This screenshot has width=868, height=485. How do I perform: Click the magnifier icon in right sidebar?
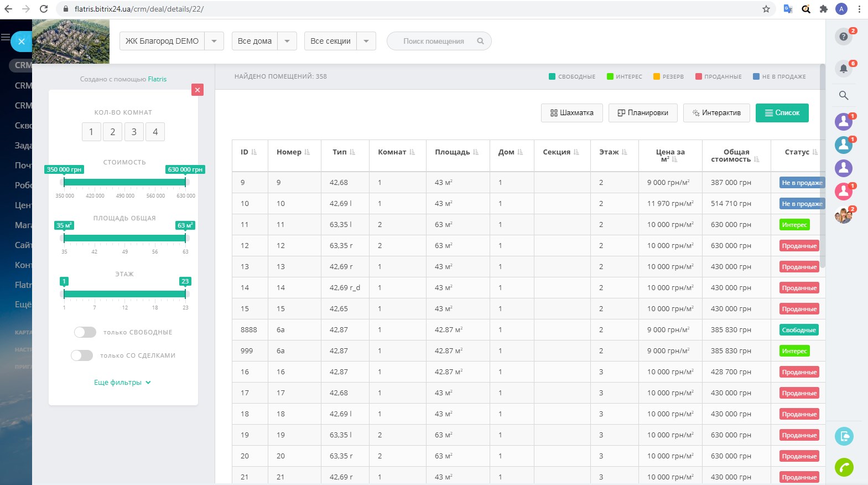click(x=844, y=95)
